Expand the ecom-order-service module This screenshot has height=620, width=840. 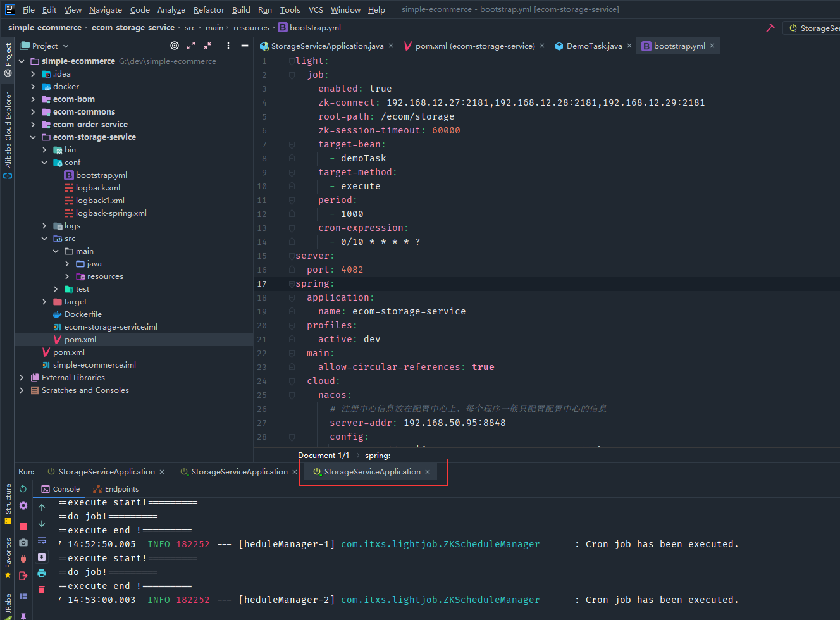point(33,125)
